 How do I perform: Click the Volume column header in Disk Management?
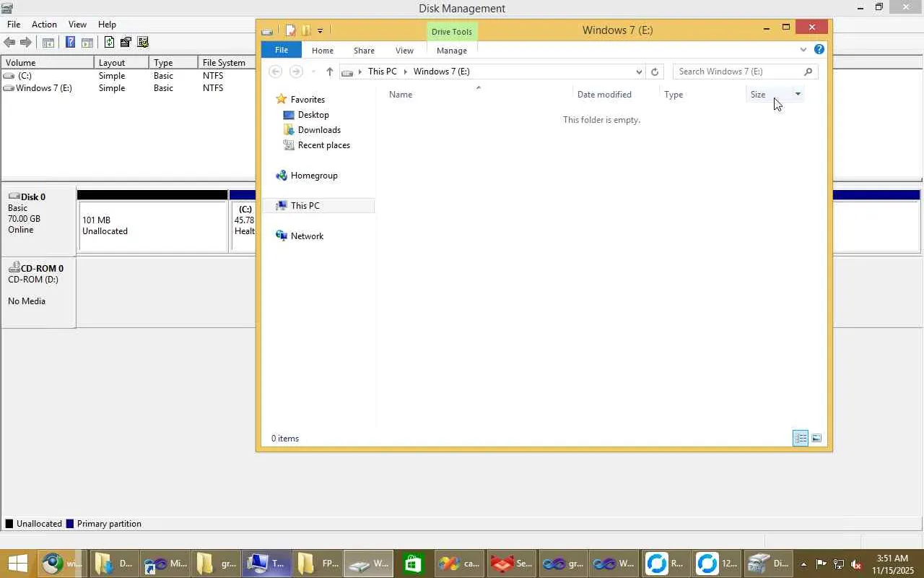pos(48,63)
